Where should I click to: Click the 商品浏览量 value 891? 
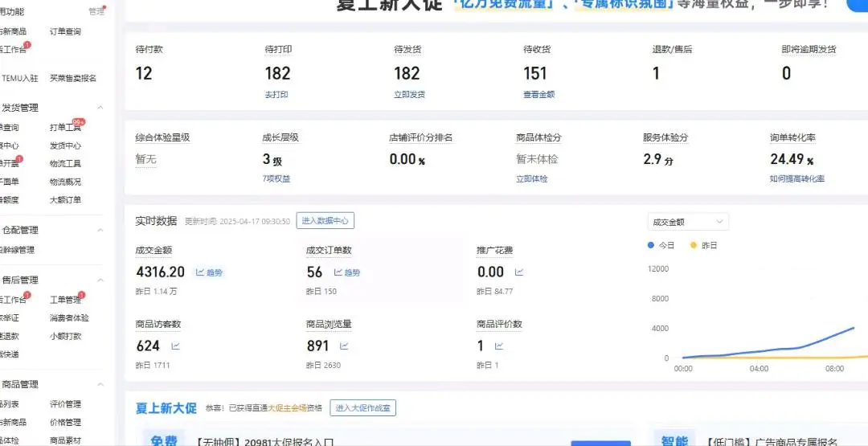(318, 346)
